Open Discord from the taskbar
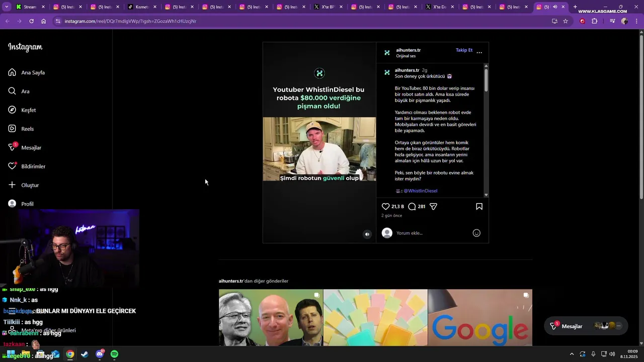The width and height of the screenshot is (644, 362). click(100, 354)
